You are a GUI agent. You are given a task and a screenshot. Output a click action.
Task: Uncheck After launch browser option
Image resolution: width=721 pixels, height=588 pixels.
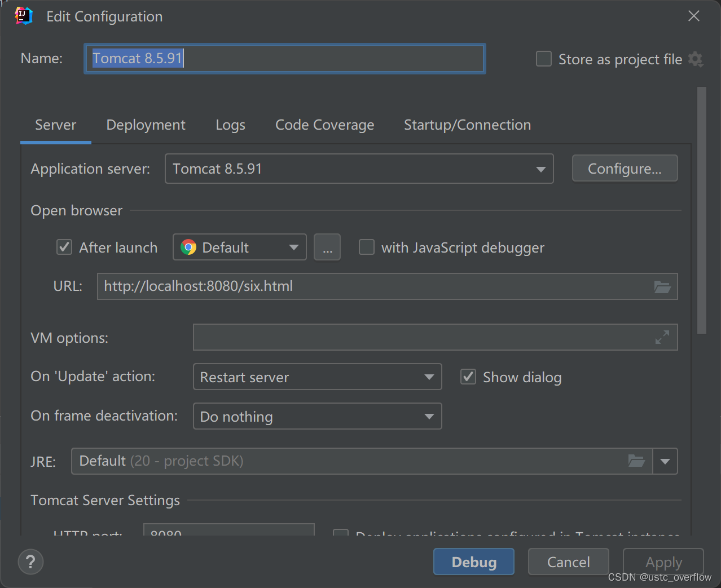coord(64,247)
